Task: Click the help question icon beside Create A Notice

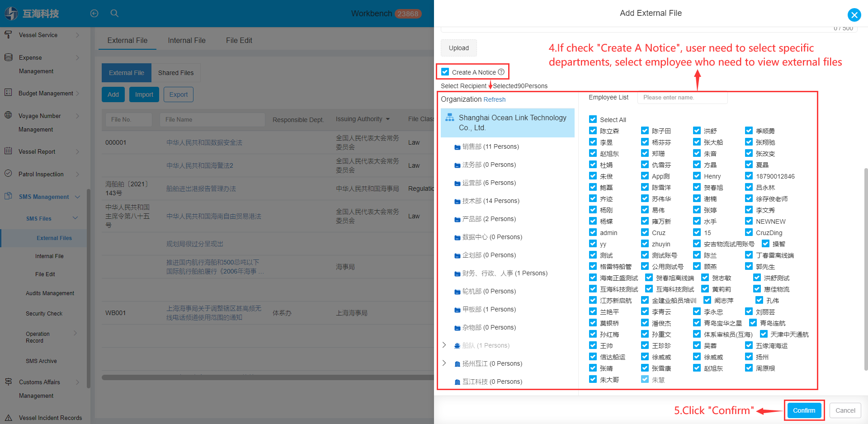Action: point(501,72)
